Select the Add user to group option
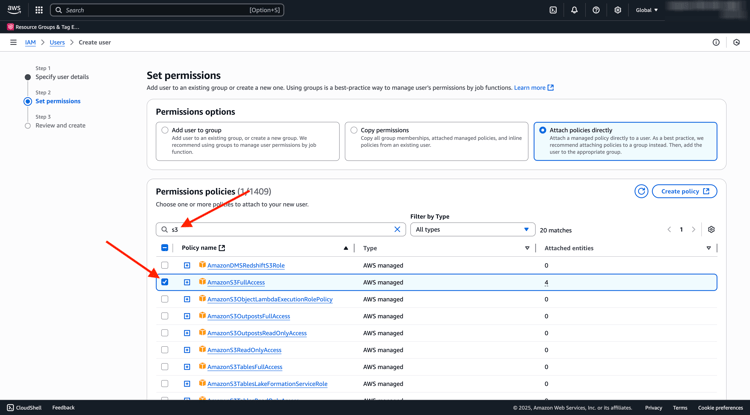Image resolution: width=750 pixels, height=415 pixels. (165, 130)
